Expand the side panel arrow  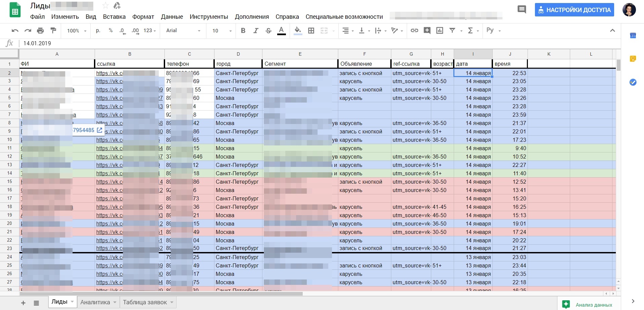pyautogui.click(x=633, y=301)
